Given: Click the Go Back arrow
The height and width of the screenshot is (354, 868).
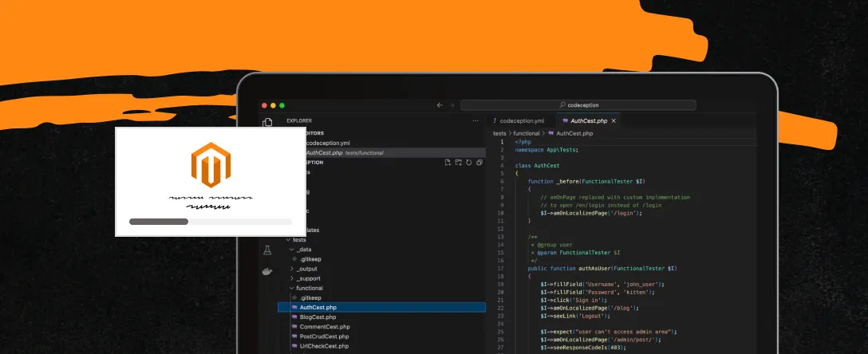Looking at the screenshot, I should tap(440, 104).
